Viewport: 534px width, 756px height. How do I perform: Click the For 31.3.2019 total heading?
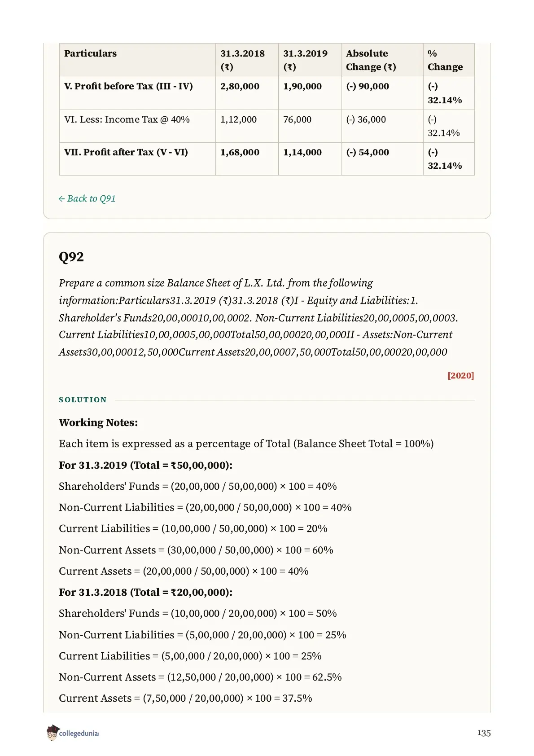tap(146, 465)
